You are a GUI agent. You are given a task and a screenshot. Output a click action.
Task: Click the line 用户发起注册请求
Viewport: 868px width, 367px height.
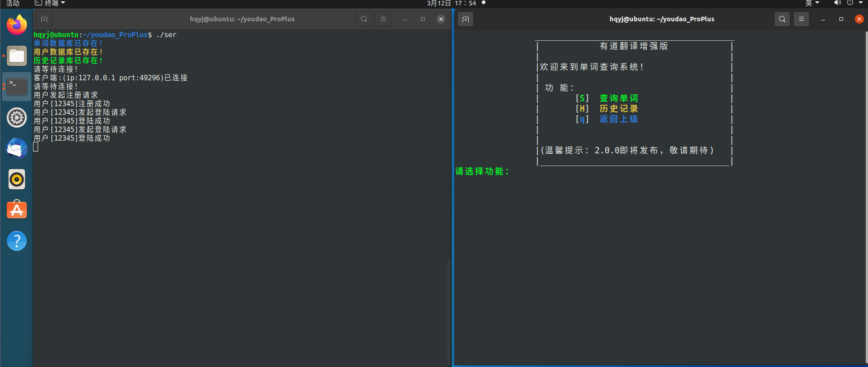coord(66,95)
